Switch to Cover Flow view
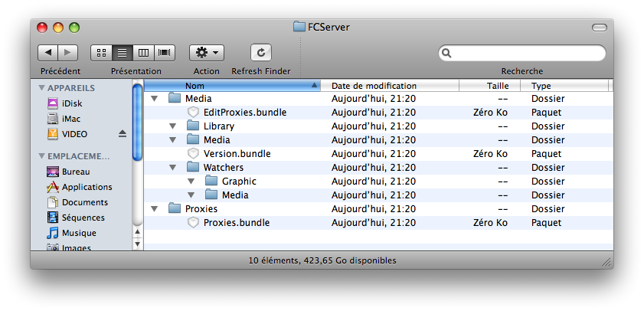 165,53
